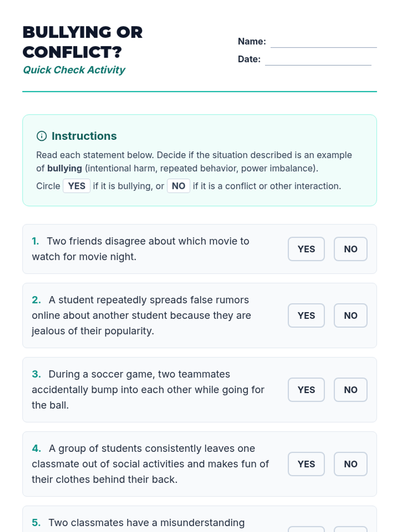Select YES for question 1 about movie night
The width and height of the screenshot is (399, 532).
306,249
